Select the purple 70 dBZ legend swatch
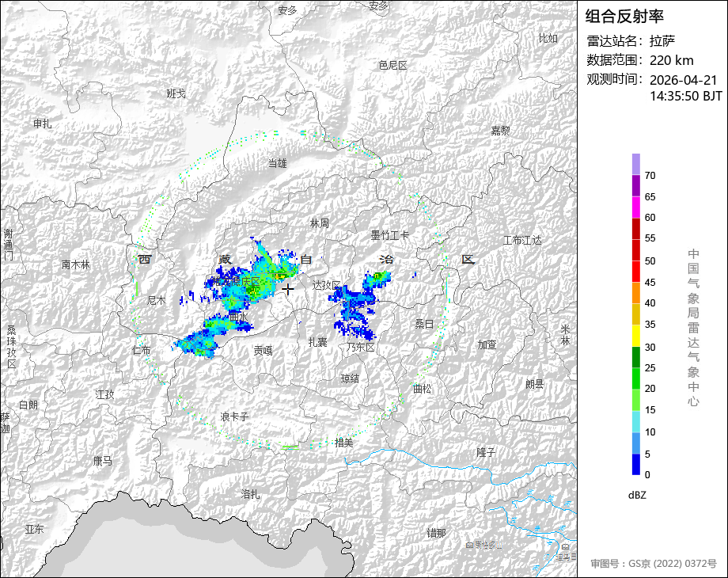728x578 pixels. [x=636, y=164]
